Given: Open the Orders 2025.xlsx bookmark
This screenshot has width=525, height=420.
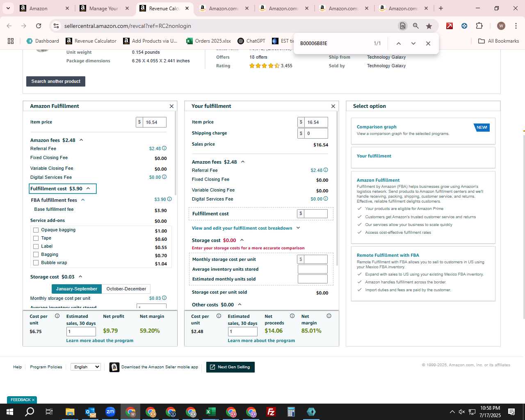Looking at the screenshot, I should tap(208, 41).
